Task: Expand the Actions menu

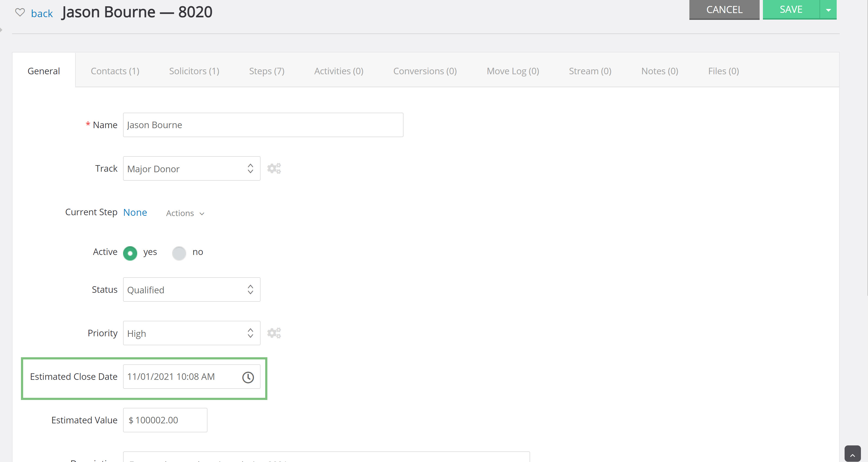Action: point(185,213)
